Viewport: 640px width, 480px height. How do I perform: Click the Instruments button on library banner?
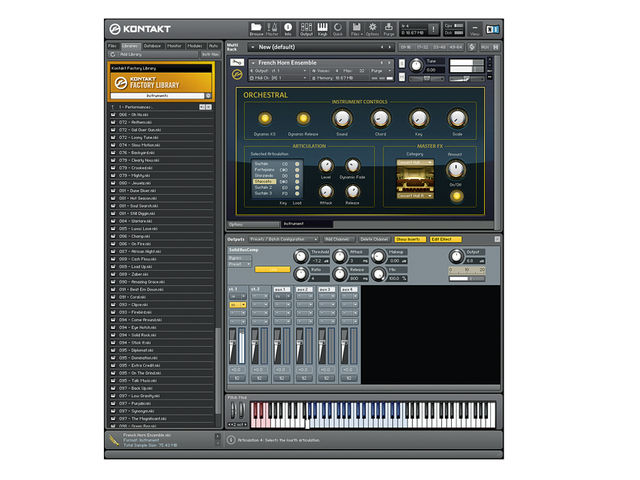pyautogui.click(x=158, y=96)
